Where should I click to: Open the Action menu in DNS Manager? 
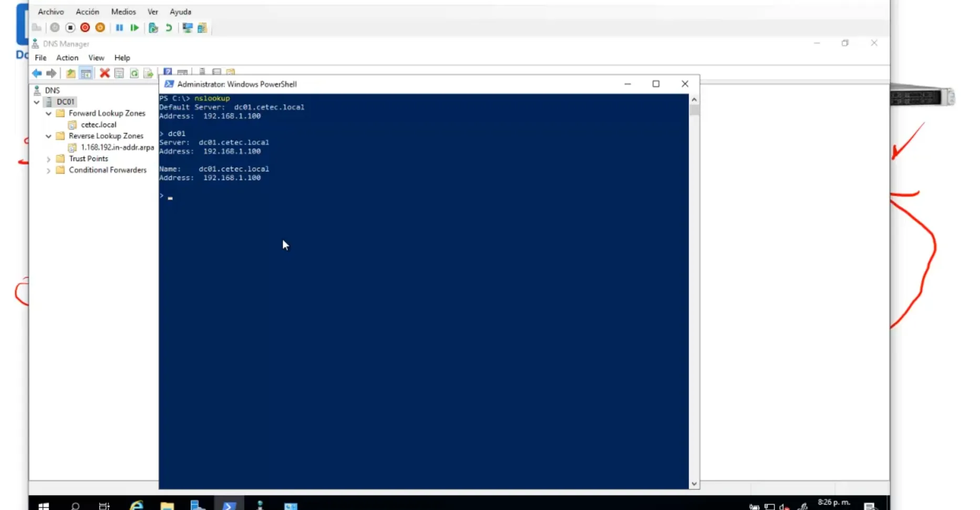67,58
